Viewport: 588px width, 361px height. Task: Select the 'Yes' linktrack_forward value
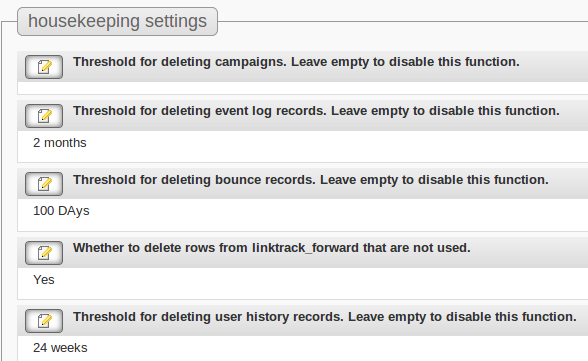point(44,280)
